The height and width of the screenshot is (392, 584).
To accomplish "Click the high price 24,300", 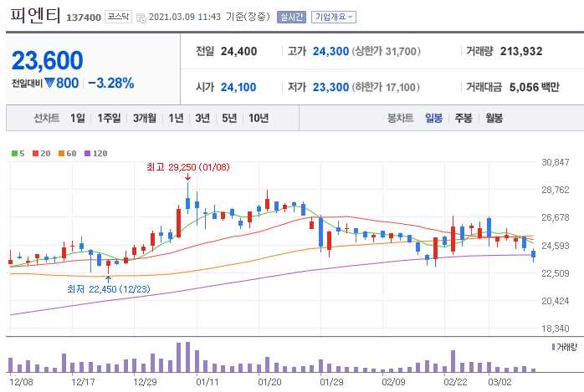I will (330, 51).
